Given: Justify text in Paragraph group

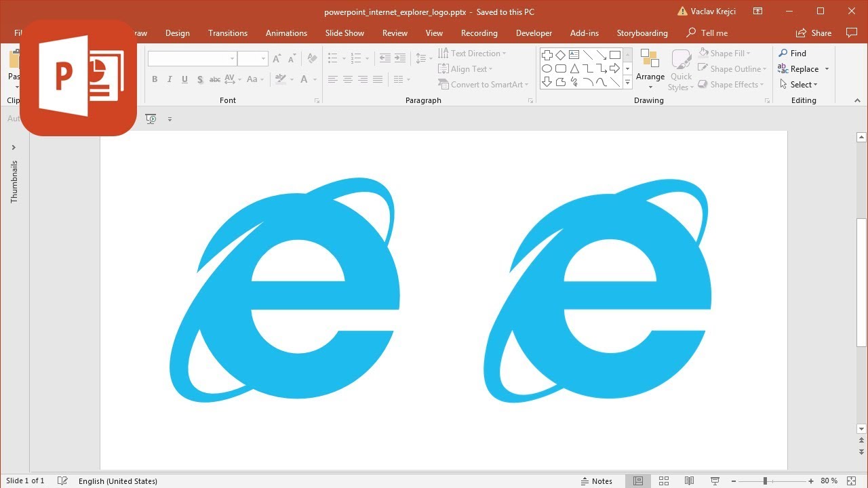Looking at the screenshot, I should coord(377,79).
